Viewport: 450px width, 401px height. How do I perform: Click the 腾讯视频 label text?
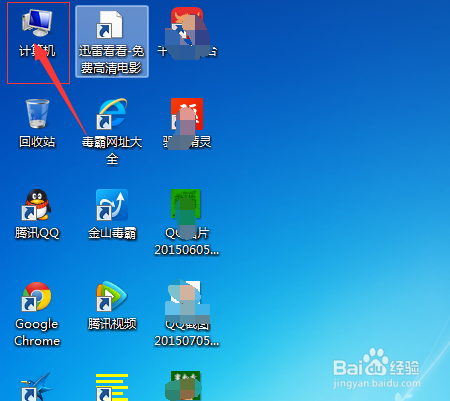(112, 324)
